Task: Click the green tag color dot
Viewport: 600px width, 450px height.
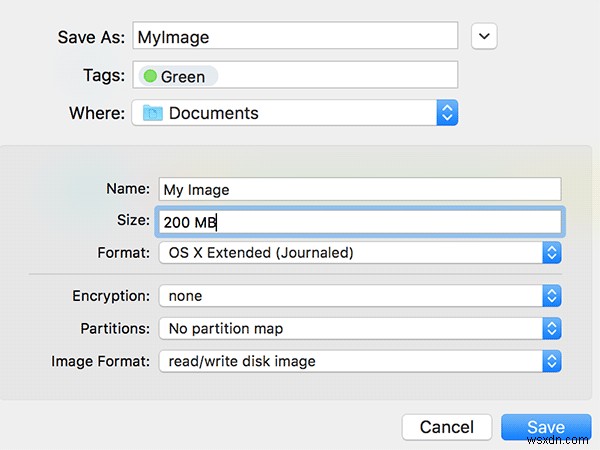Action: pyautogui.click(x=150, y=76)
